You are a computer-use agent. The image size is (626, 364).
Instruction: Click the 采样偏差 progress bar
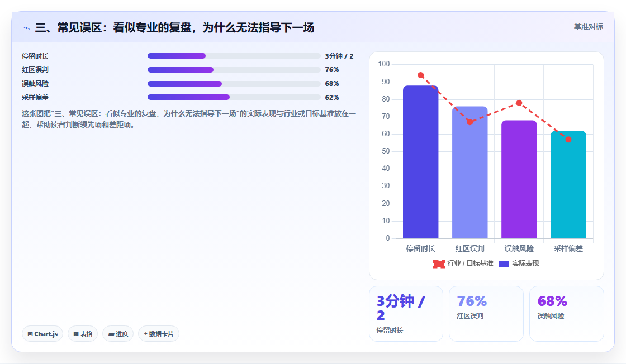click(x=234, y=97)
